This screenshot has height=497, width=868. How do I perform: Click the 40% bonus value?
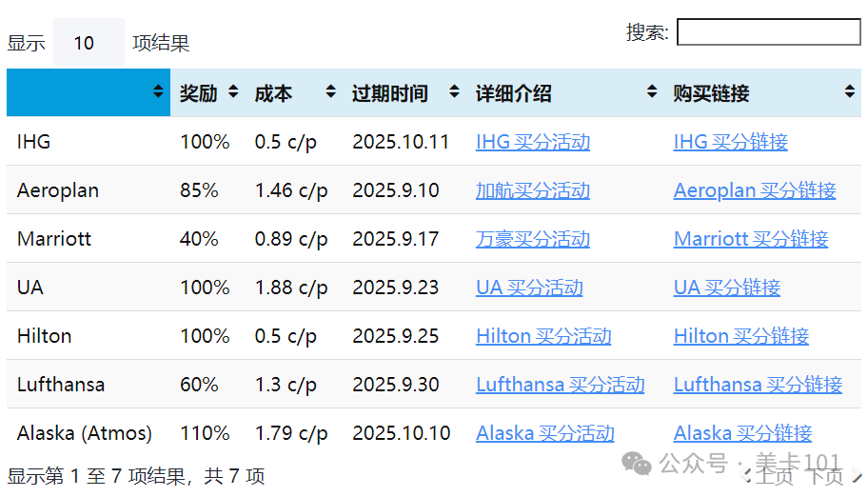(199, 239)
